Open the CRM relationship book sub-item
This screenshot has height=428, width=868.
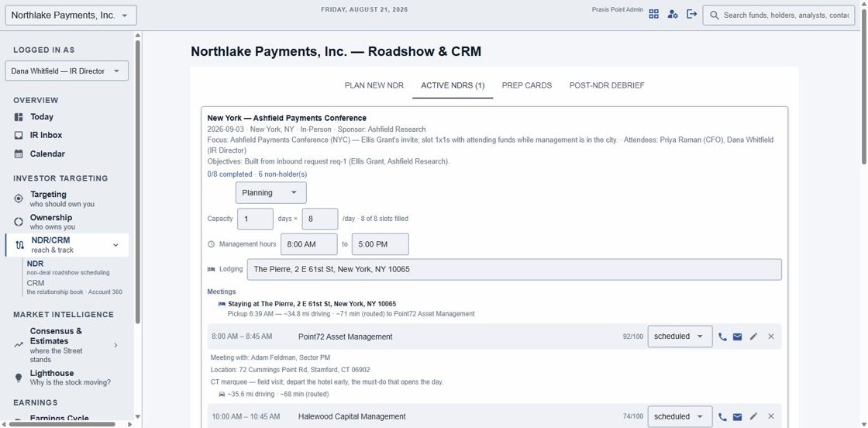(74, 288)
